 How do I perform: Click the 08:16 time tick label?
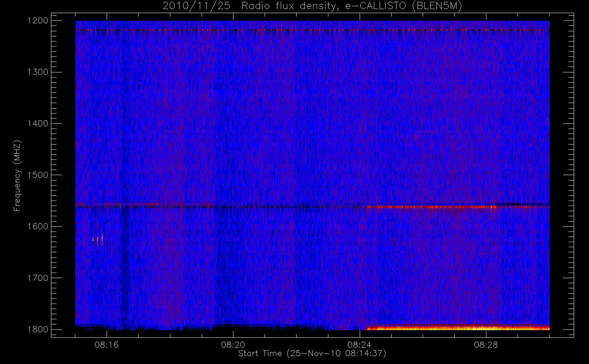(x=107, y=345)
